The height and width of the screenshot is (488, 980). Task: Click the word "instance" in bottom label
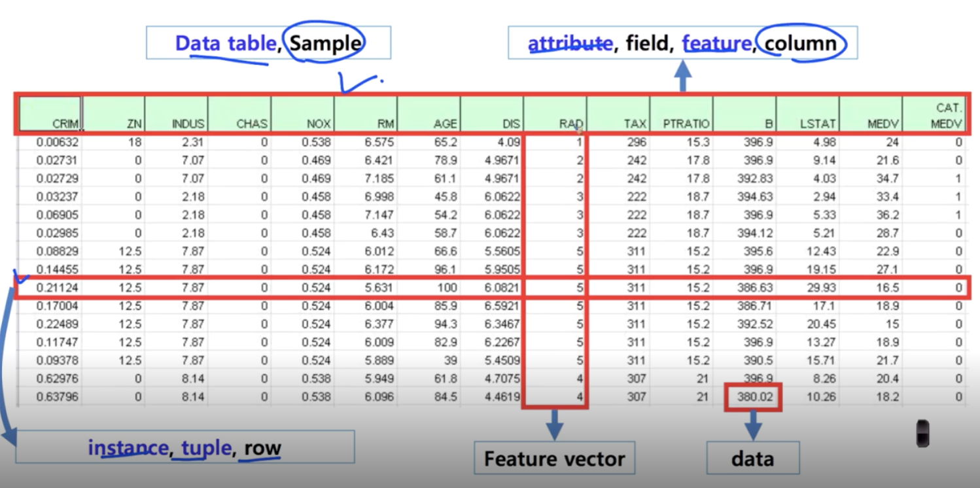point(128,447)
